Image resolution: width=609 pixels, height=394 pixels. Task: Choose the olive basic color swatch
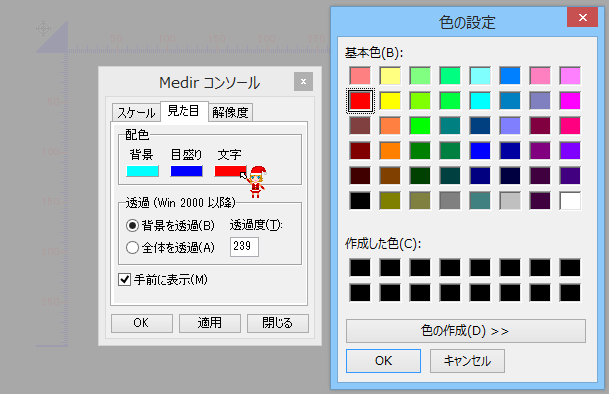pos(390,201)
